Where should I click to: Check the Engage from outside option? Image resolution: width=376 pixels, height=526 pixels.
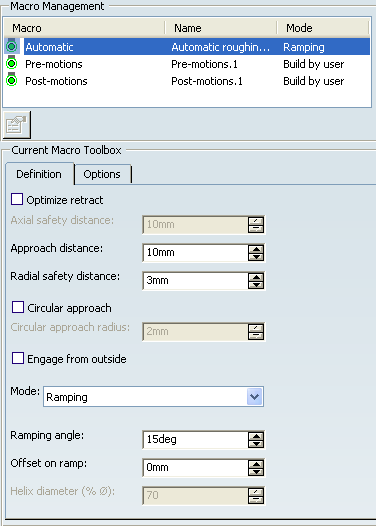coord(18,358)
